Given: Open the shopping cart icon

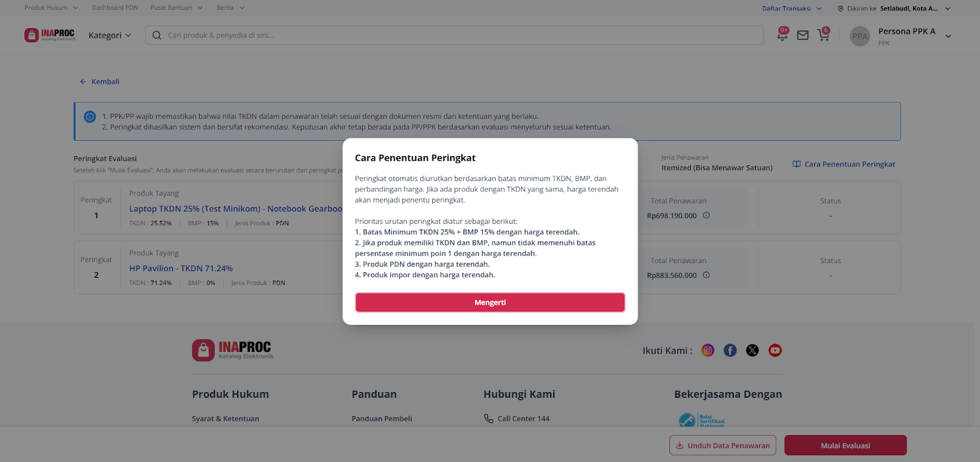Looking at the screenshot, I should point(823,35).
